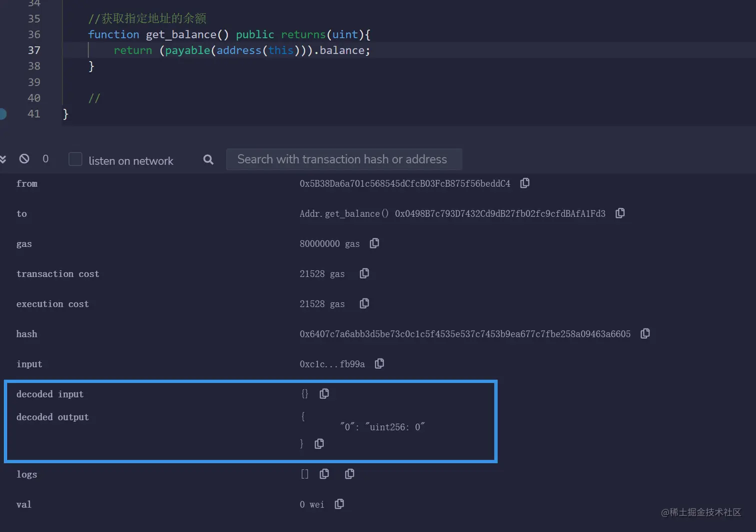Screen dimensions: 756x532
Task: Click the 80000000 gas value
Action: tap(329, 244)
